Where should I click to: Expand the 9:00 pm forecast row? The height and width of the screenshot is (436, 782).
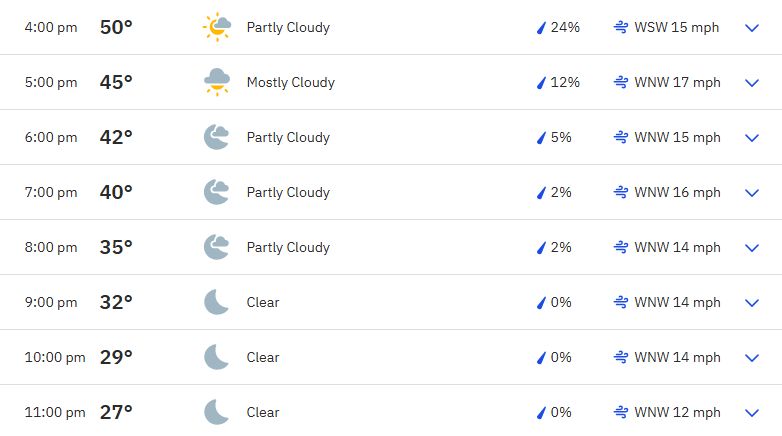click(752, 303)
